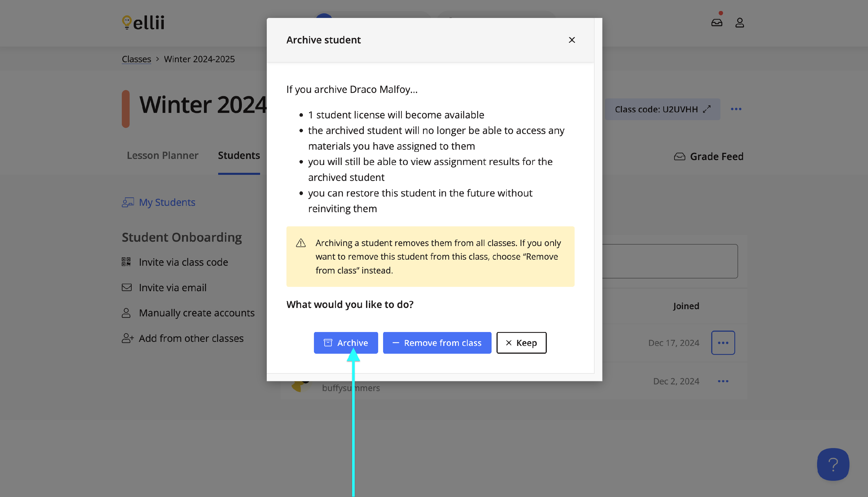Expand the class code fullscreen icon
868x497 pixels.
click(707, 109)
